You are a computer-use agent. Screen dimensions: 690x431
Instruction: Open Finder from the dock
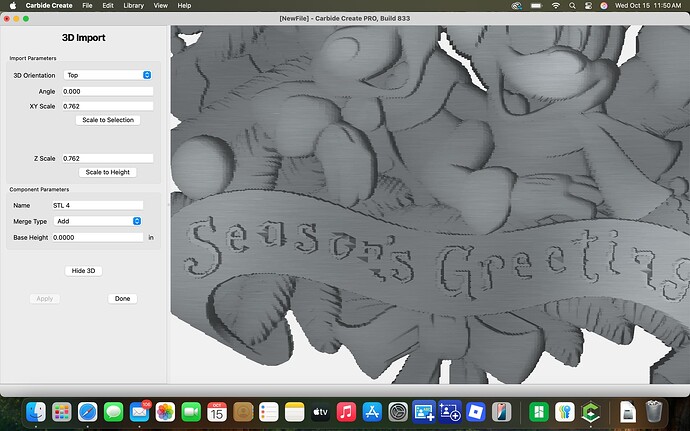click(36, 413)
